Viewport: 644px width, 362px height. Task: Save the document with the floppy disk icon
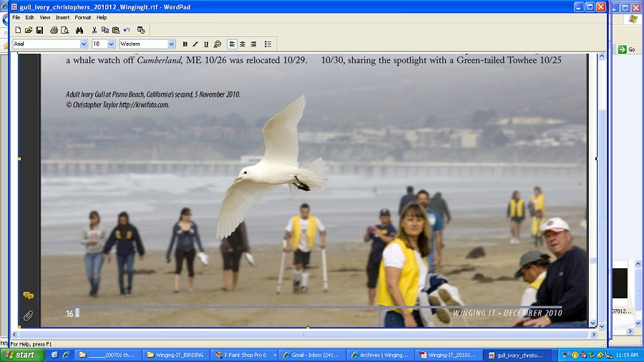point(39,30)
